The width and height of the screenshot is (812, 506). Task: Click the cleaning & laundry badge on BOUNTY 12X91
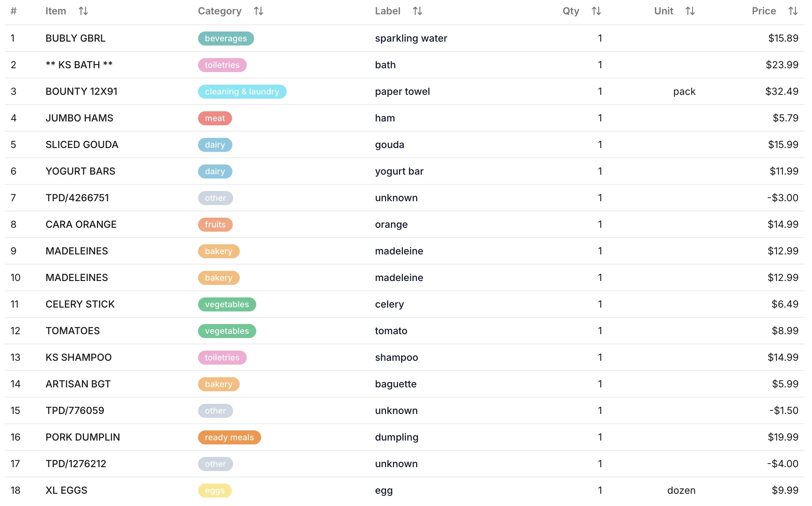pos(242,91)
